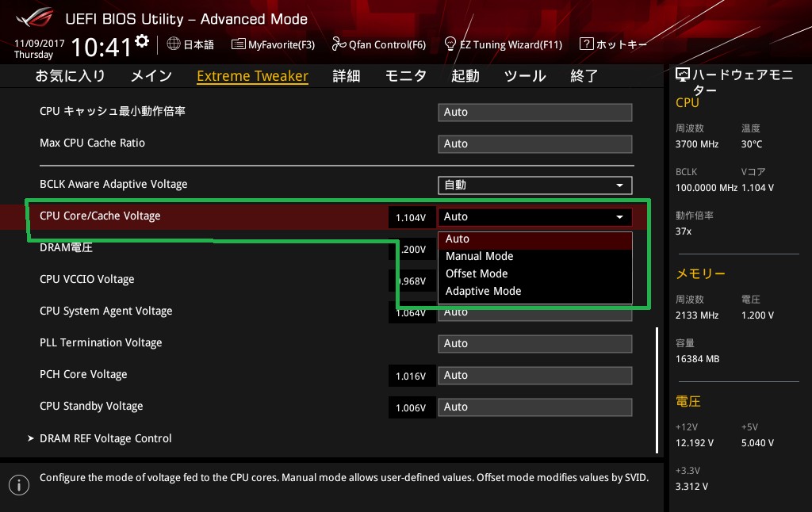The image size is (812, 512).
Task: Select CPU System Agent Voltage label
Action: point(106,311)
